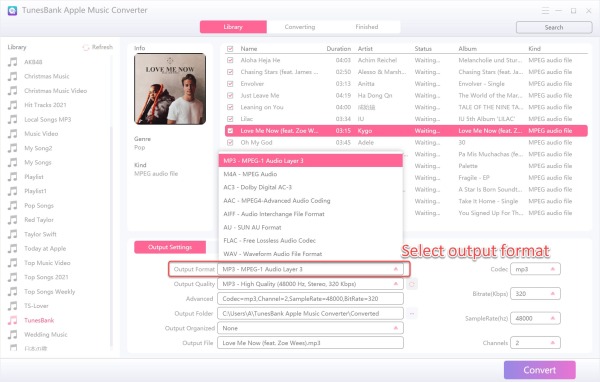Click the pink TunesBank playlist note icon

click(x=13, y=320)
